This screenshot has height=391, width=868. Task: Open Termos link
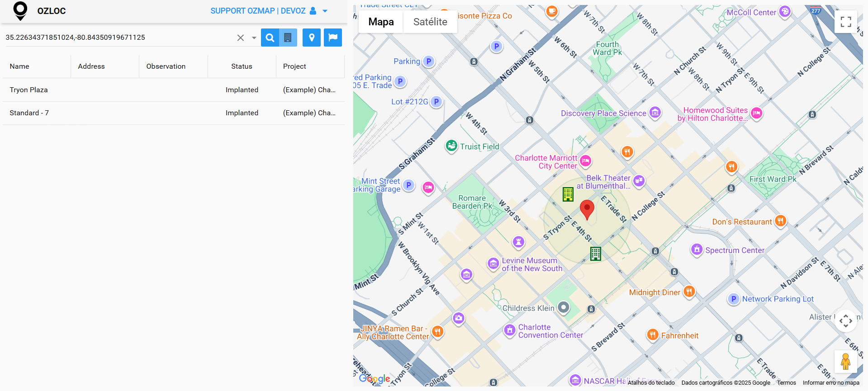point(787,383)
